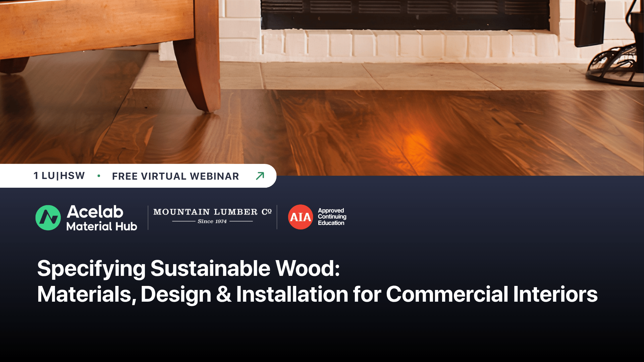Click the Materials, Design & Installation subtitle line
Image resolution: width=644 pixels, height=362 pixels.
pos(317,294)
